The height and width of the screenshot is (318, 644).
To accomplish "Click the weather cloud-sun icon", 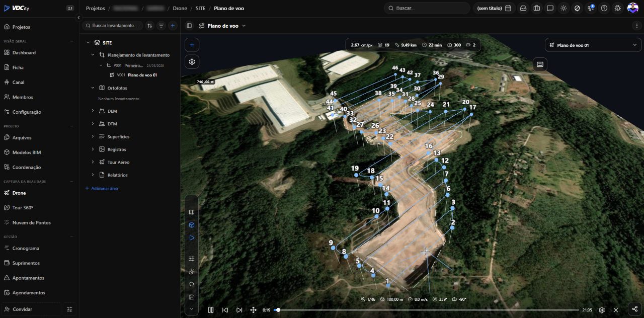I will [192, 271].
